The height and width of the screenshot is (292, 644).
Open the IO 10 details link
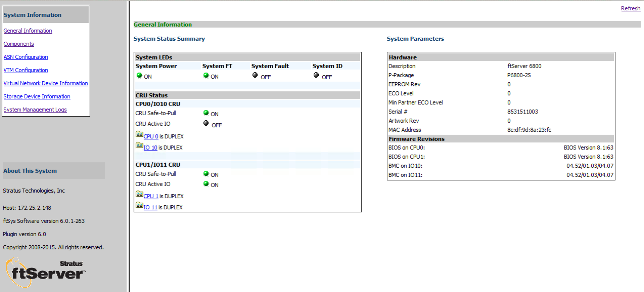[x=150, y=147]
